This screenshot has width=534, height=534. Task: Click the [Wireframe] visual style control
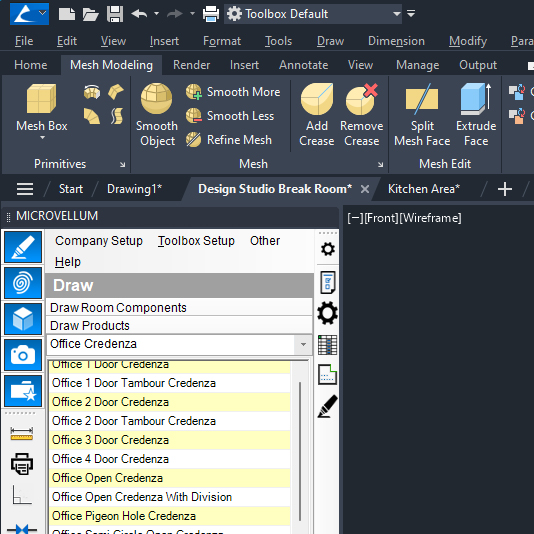point(430,218)
